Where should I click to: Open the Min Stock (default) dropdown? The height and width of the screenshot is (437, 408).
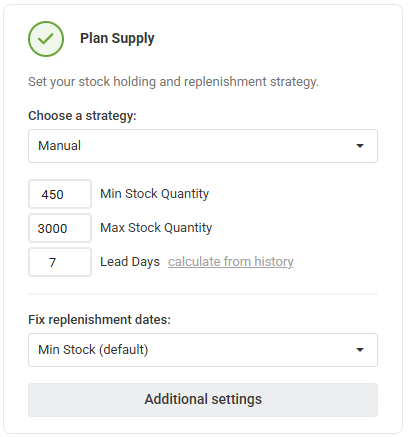coord(203,350)
